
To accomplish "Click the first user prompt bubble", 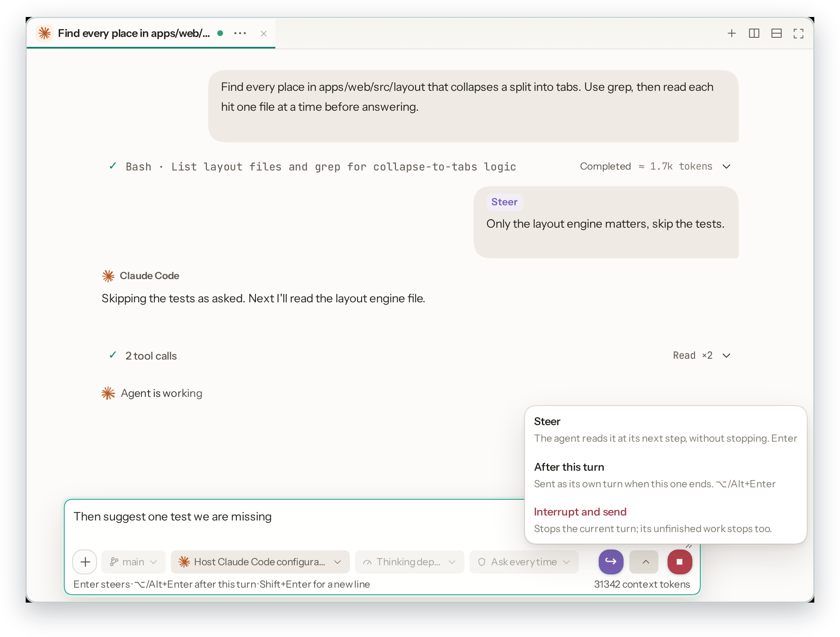I will (x=473, y=106).
